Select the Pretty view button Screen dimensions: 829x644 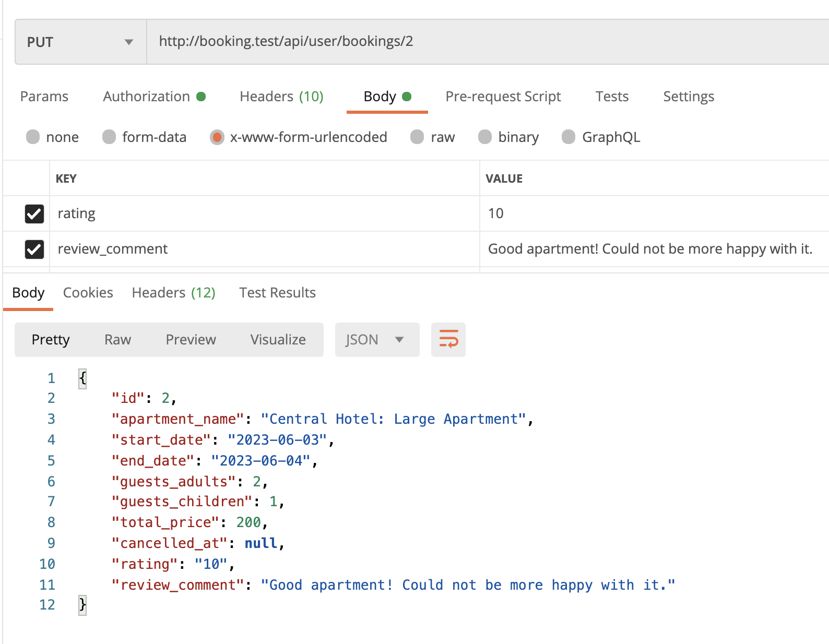click(51, 340)
